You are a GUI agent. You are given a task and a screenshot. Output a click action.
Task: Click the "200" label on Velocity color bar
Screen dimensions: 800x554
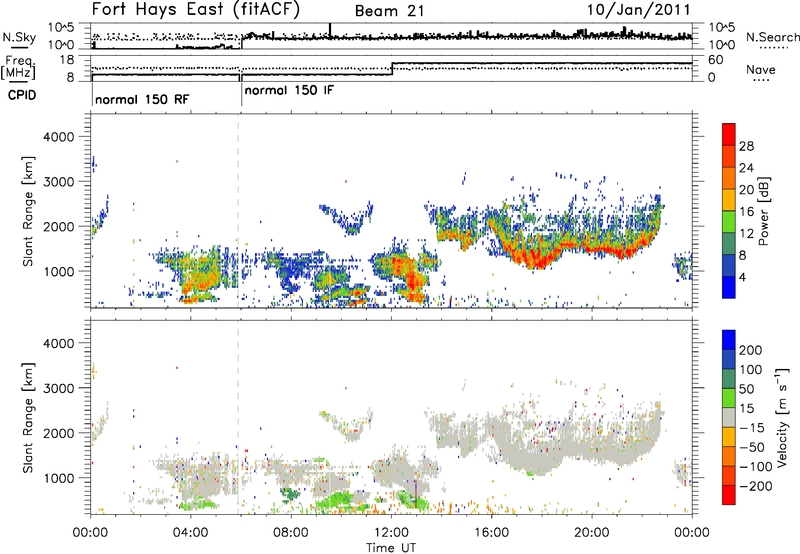click(x=751, y=350)
